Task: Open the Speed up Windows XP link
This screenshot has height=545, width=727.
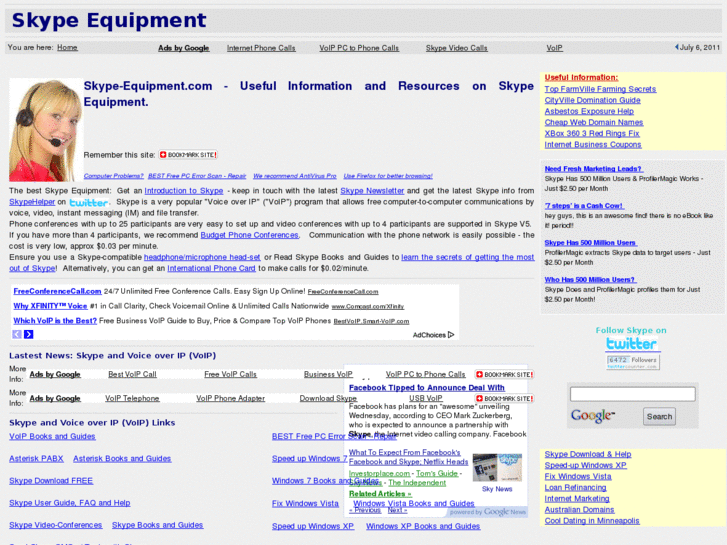Action: (x=313, y=526)
